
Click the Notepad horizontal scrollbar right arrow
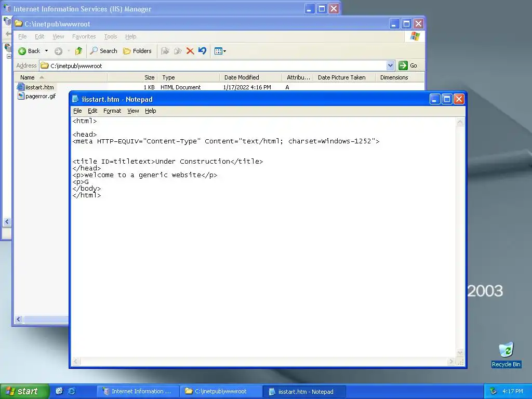(451, 362)
